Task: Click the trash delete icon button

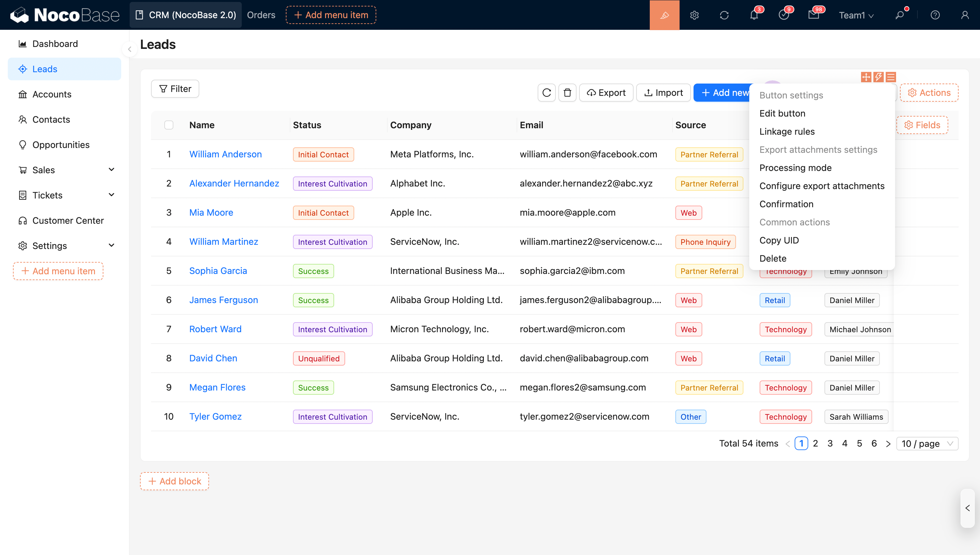Action: coord(567,93)
